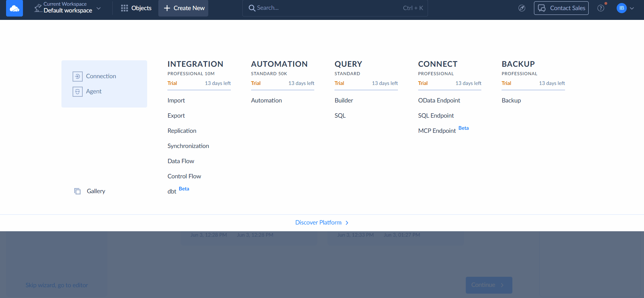Open the Gallery link
The height and width of the screenshot is (298, 644).
point(96,191)
